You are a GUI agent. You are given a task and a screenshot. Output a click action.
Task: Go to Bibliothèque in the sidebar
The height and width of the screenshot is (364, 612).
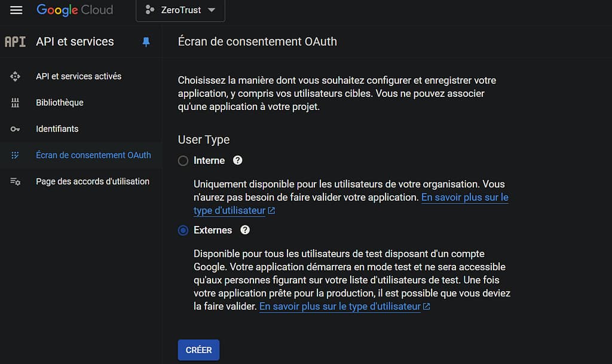click(60, 103)
